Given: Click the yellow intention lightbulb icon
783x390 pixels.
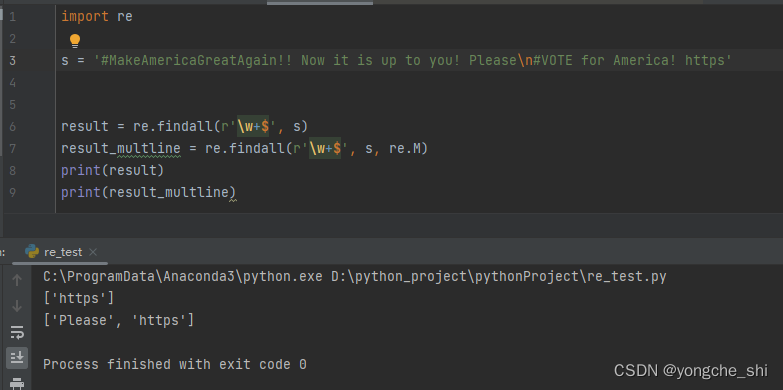Looking at the screenshot, I should 75,40.
